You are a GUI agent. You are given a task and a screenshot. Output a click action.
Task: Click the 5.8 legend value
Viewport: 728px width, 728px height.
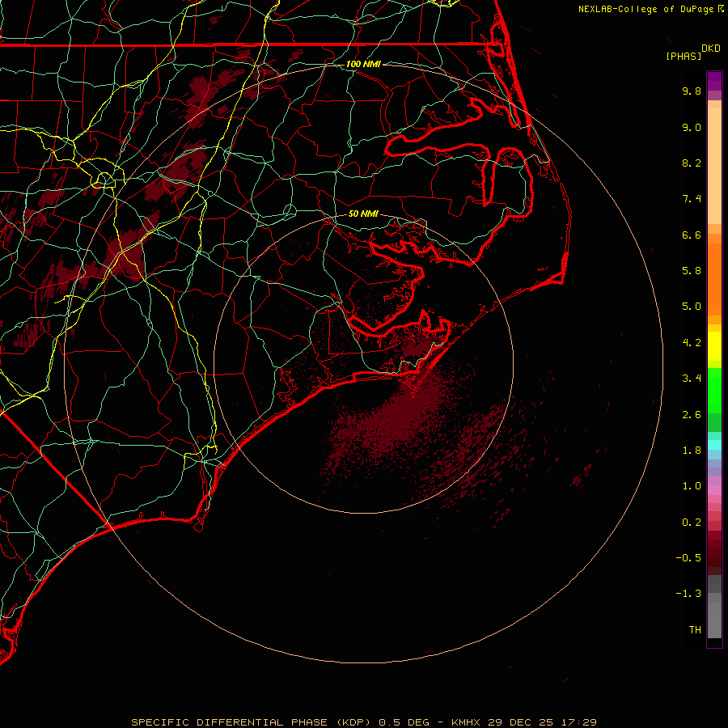point(692,271)
